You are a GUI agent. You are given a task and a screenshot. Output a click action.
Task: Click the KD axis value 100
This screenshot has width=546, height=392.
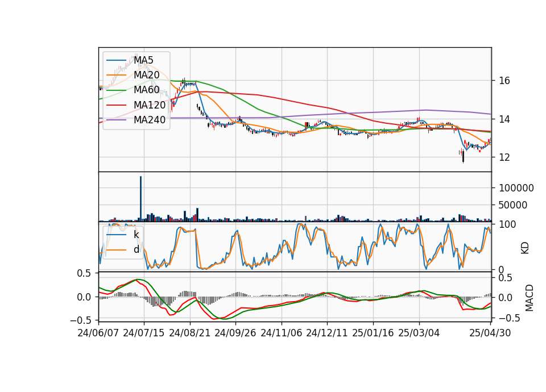[508, 224]
